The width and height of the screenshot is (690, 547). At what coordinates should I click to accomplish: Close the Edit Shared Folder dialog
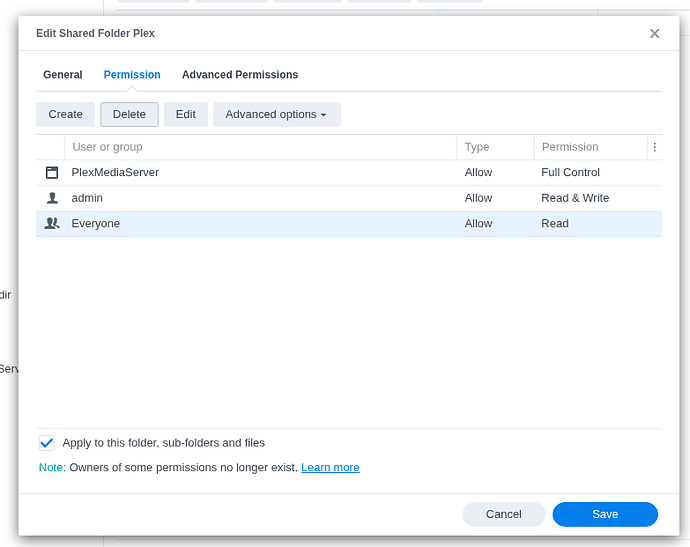click(654, 33)
